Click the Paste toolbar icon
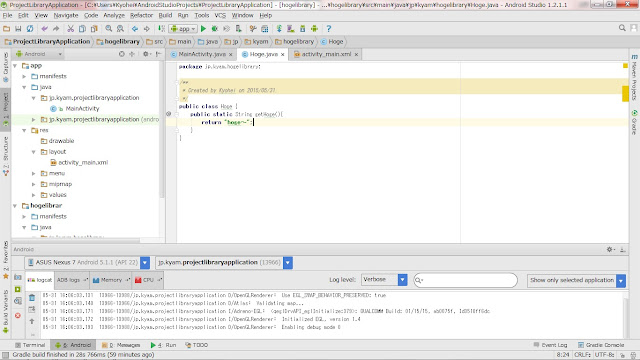 94,29
